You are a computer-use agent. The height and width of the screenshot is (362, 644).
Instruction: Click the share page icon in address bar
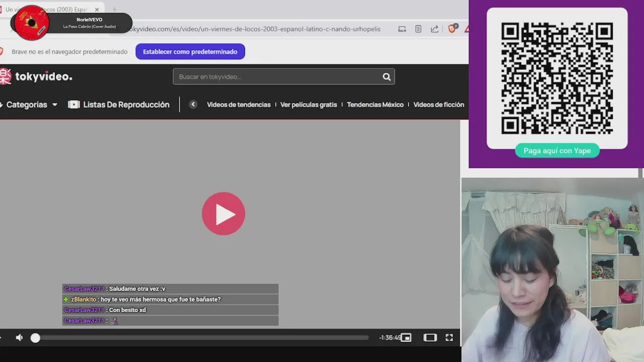(434, 29)
